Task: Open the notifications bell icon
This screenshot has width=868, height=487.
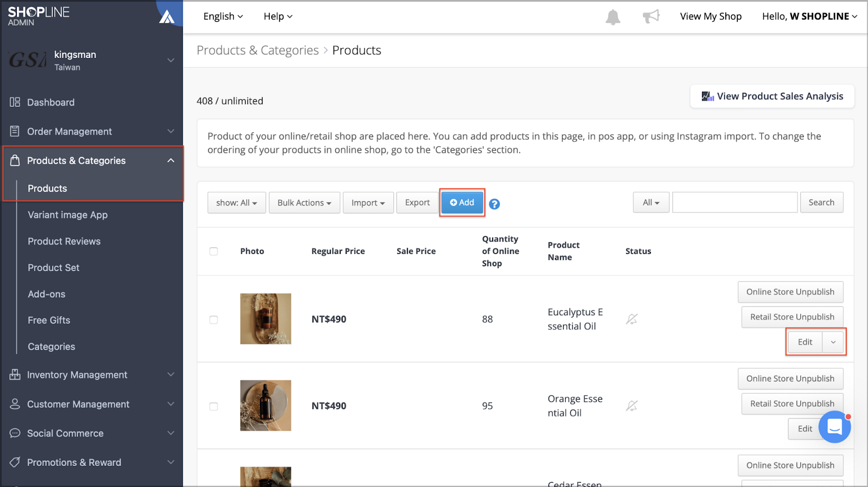Action: (613, 17)
